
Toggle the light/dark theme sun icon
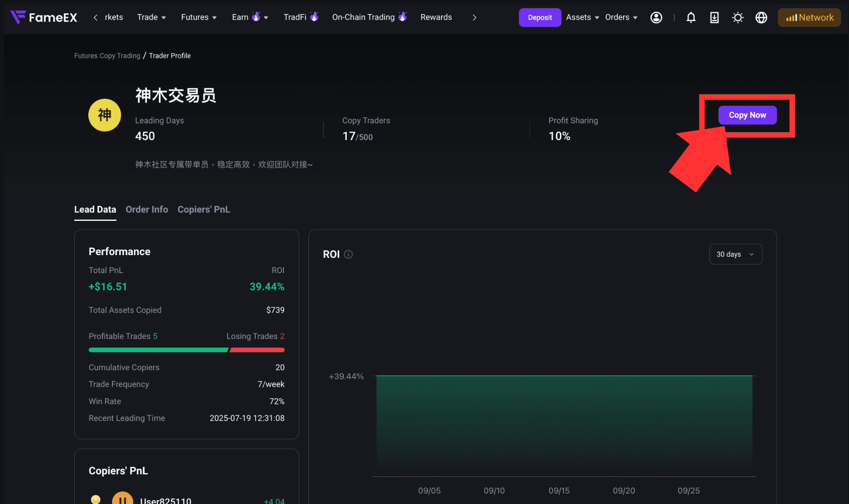tap(738, 17)
